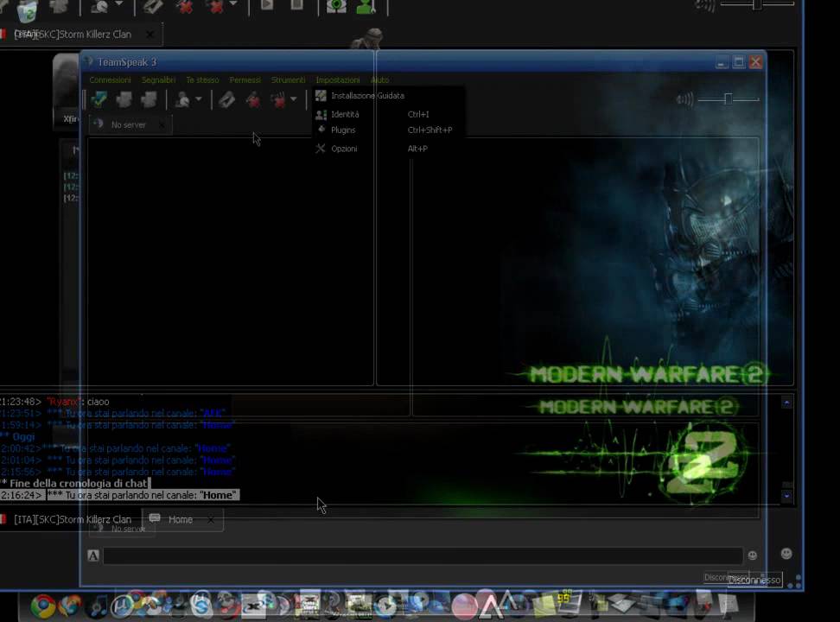840x622 pixels.
Task: Mute microphone using the red icon in TeamSpeak 3
Action: pos(253,99)
